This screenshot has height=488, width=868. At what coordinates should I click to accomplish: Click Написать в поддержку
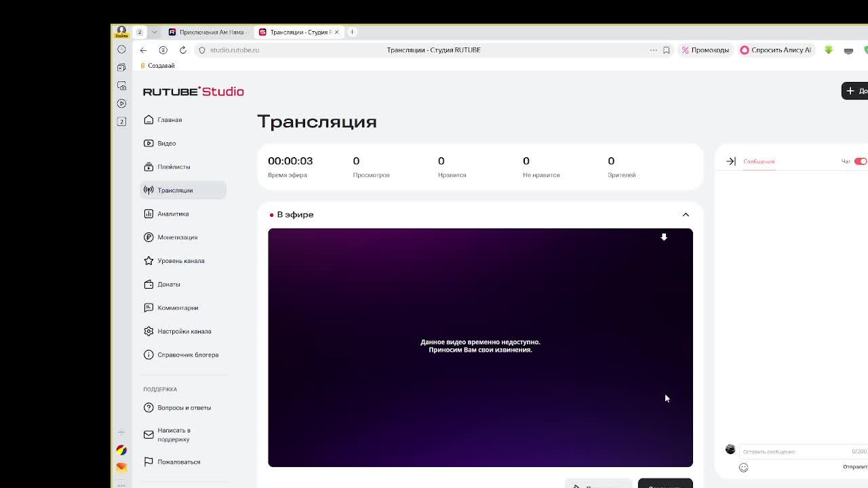click(x=174, y=434)
